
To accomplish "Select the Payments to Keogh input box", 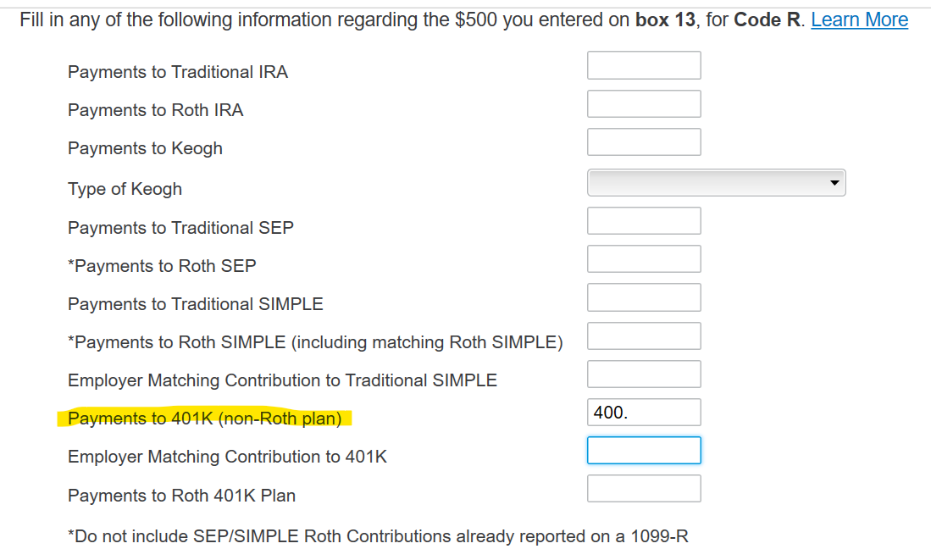I will [x=644, y=141].
